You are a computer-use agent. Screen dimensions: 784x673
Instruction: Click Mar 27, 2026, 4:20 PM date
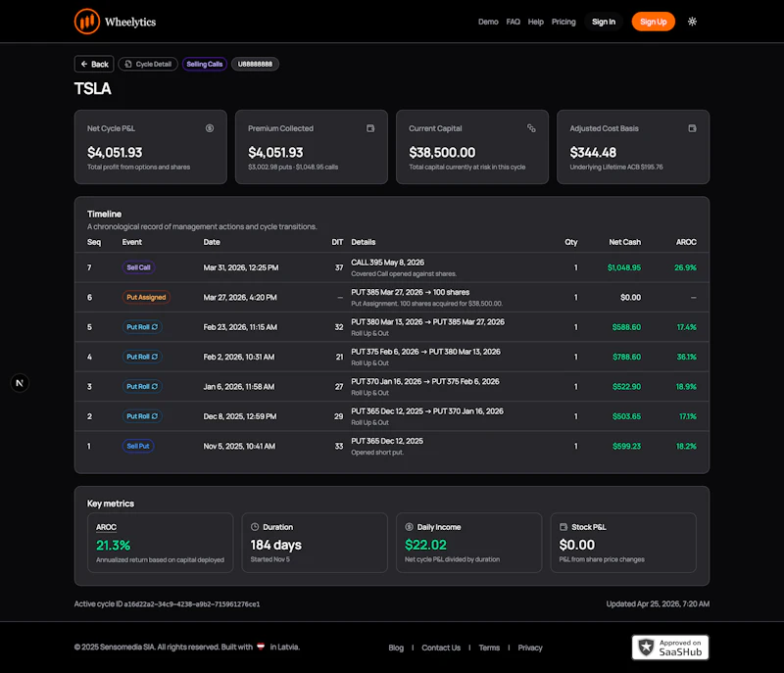[x=240, y=297]
